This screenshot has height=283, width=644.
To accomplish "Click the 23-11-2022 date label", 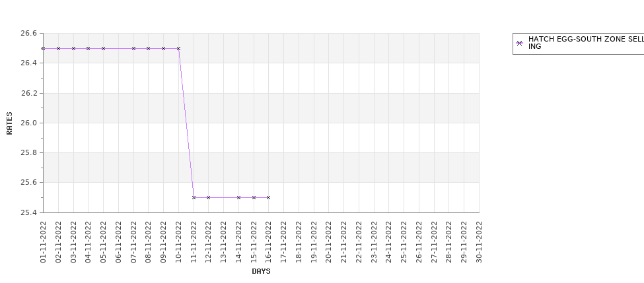I will pos(374,242).
